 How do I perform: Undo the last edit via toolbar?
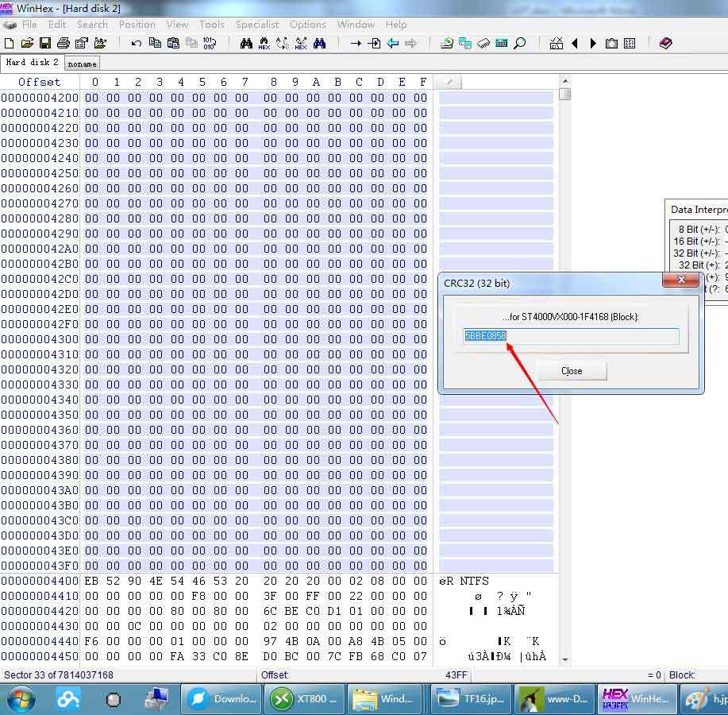click(x=136, y=43)
